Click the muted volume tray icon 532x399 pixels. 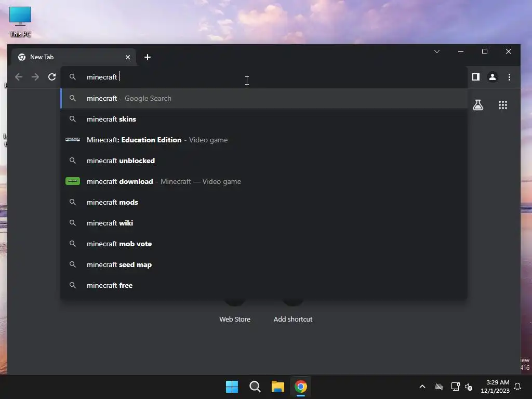pyautogui.click(x=469, y=387)
